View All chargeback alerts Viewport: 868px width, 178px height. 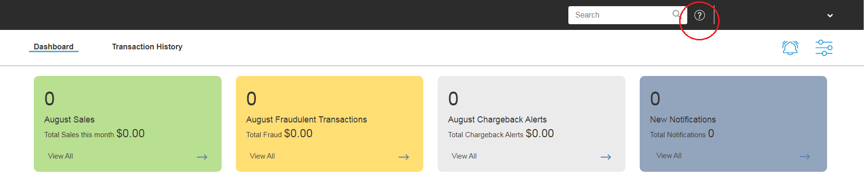tap(464, 156)
